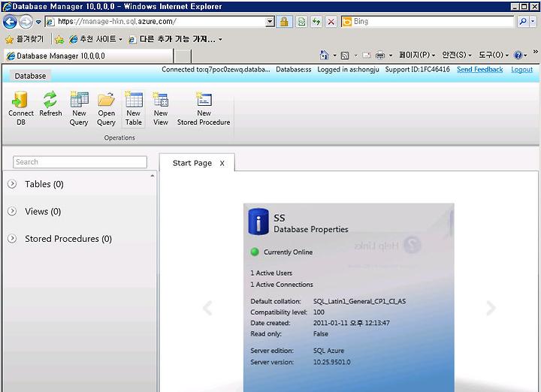The image size is (541, 392).
Task: Show next card with right arrow
Action: [x=491, y=308]
